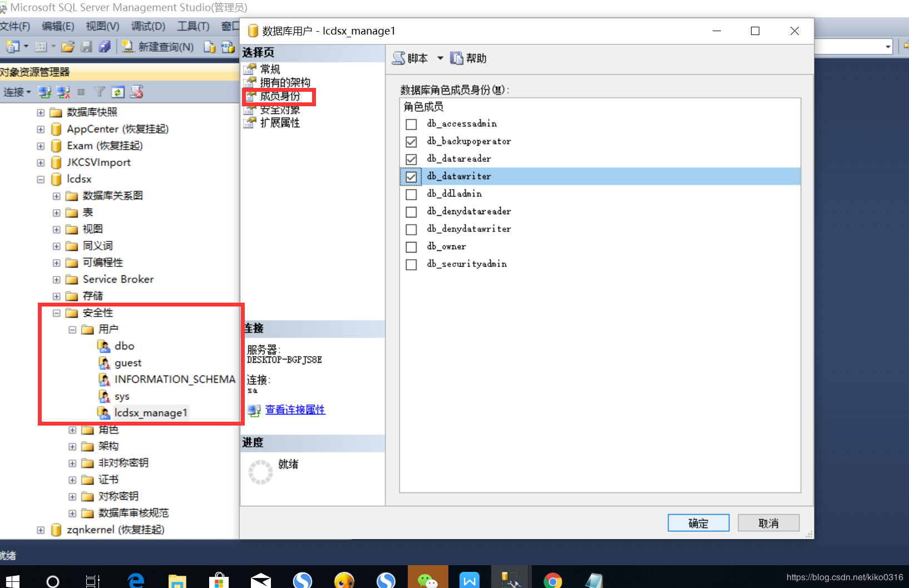Expand the 数据库快照 node
Screen dimensions: 909x588
[41, 112]
